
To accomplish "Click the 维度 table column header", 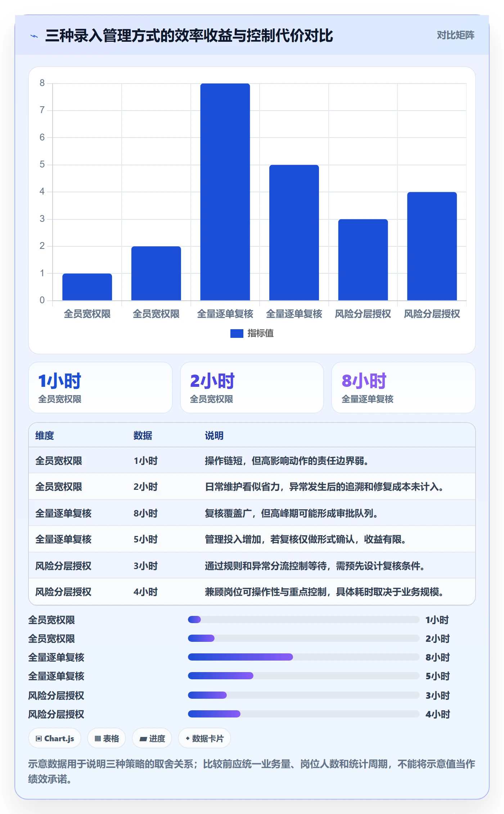I will click(45, 435).
